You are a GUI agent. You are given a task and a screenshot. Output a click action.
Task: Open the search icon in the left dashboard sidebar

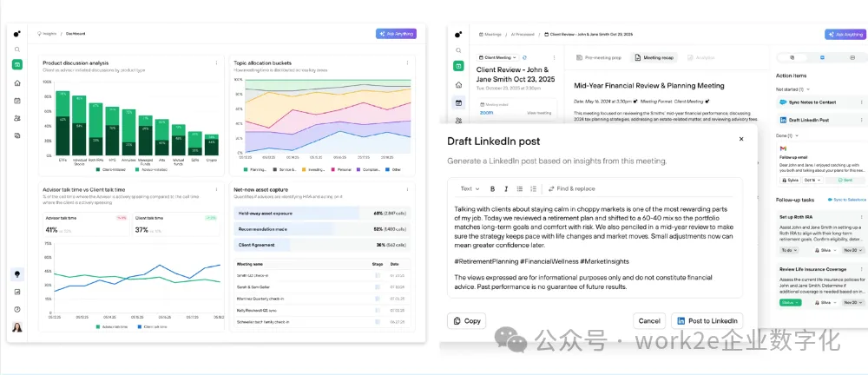[x=17, y=49]
